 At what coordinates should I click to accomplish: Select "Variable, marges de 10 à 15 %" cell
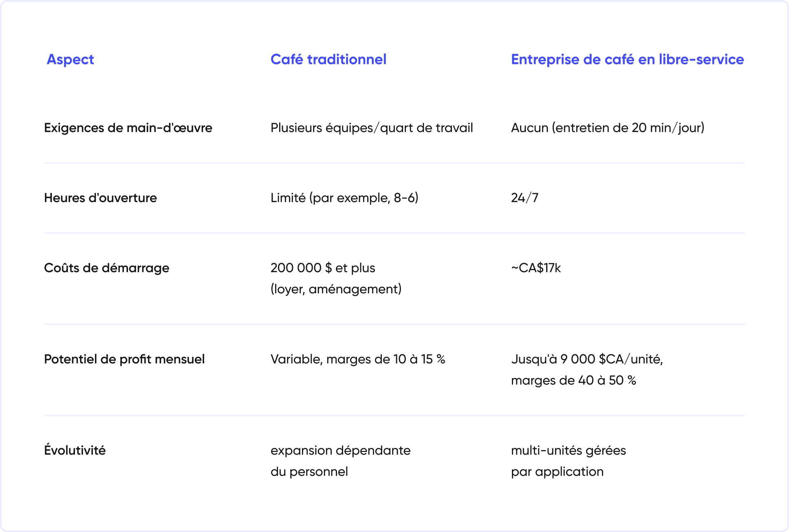coord(357,359)
